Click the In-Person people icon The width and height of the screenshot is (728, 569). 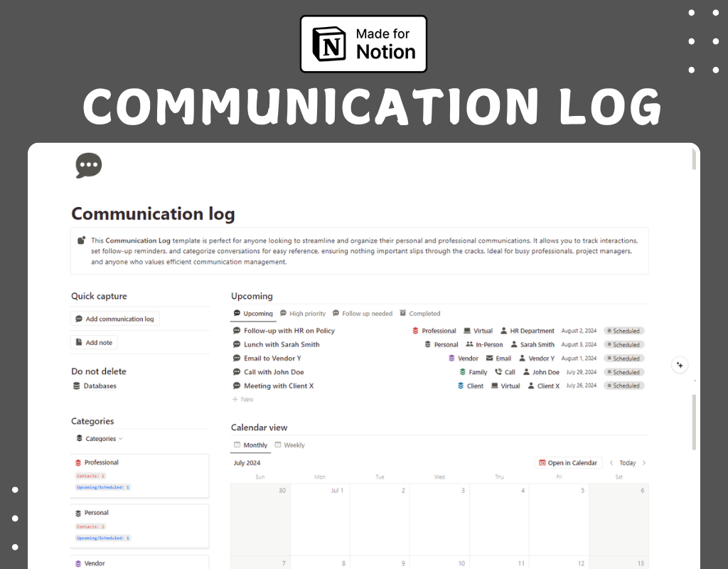click(469, 345)
